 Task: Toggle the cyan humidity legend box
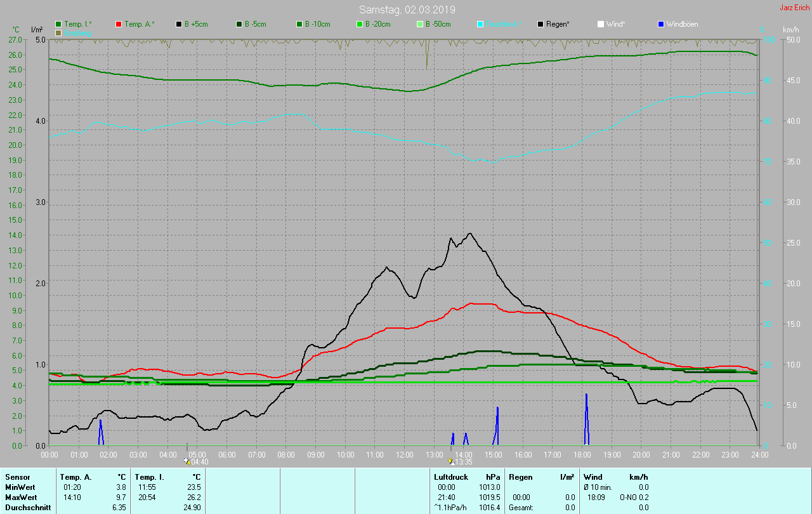(480, 24)
